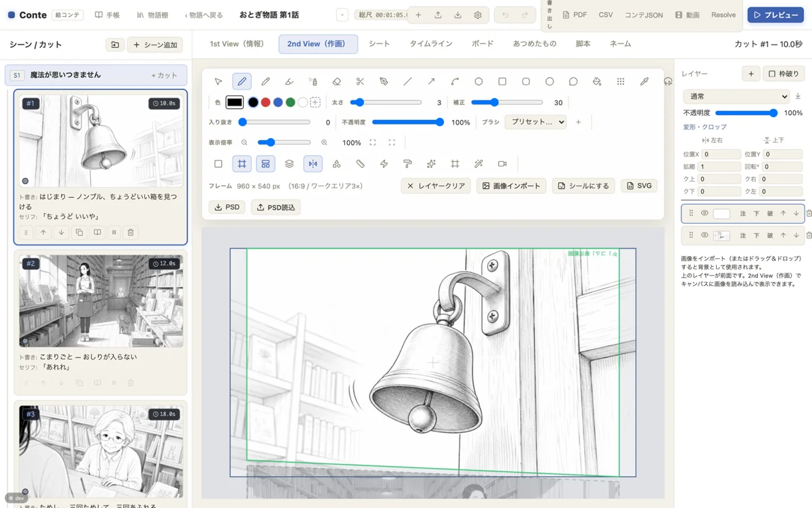Toggle the layers stack overlay button

[289, 164]
